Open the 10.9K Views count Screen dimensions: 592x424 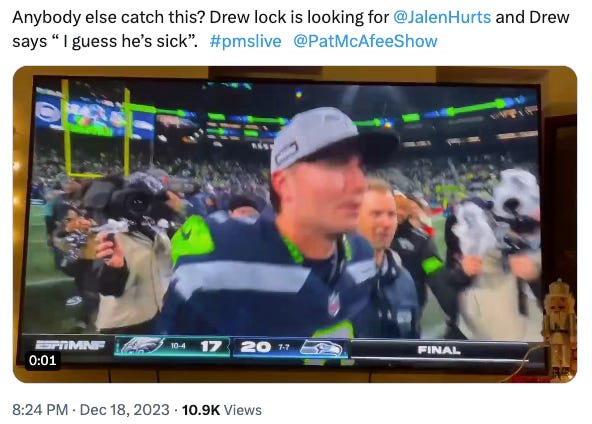222,410
